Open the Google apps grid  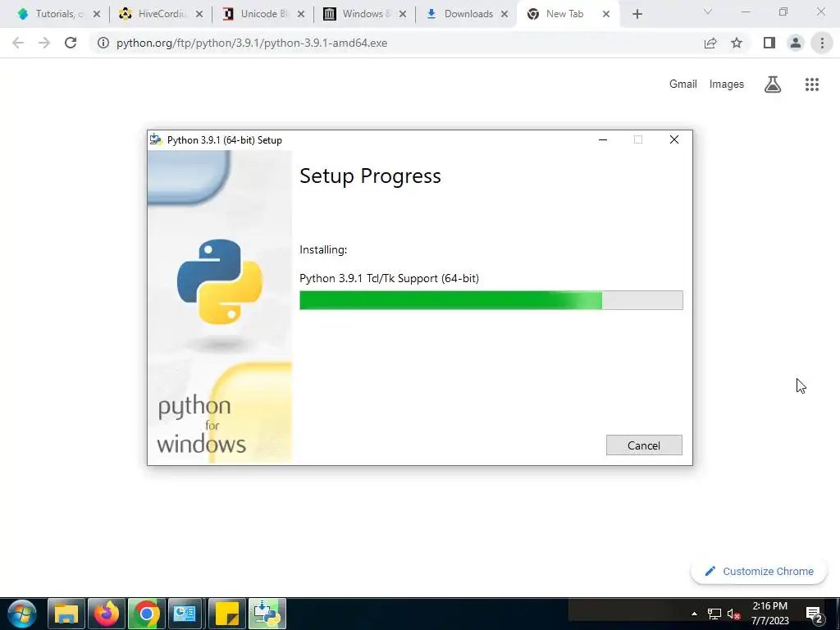(812, 84)
